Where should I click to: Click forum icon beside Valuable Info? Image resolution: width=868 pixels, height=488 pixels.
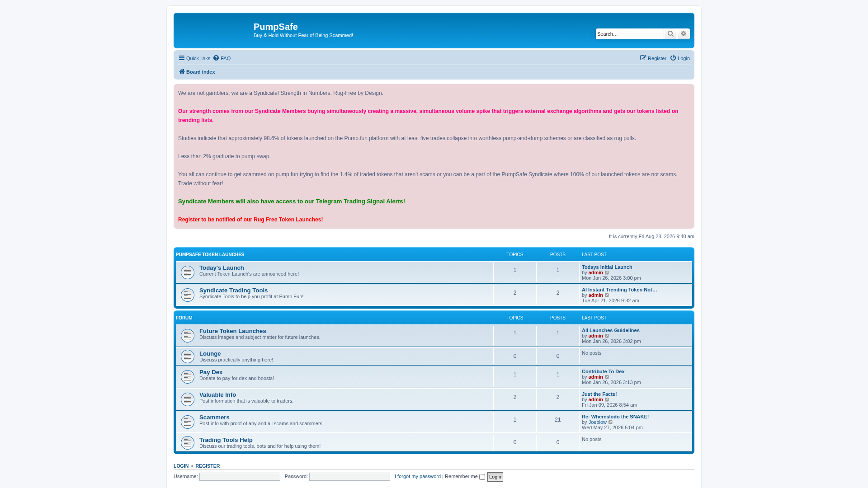click(x=188, y=399)
